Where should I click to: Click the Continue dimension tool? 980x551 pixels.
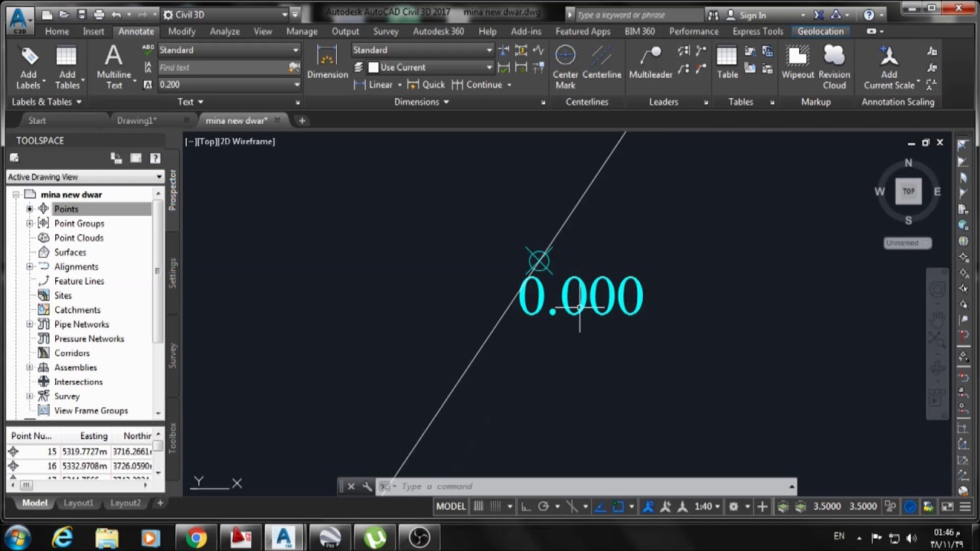(481, 85)
